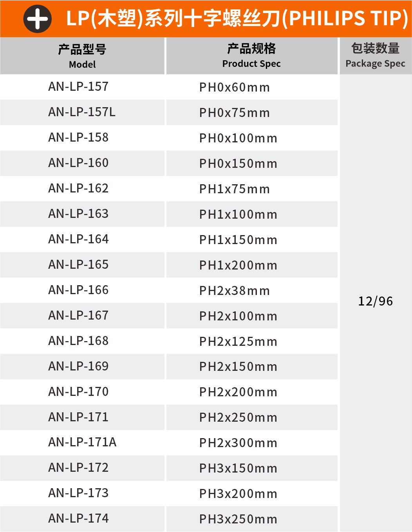Click model AN-LP-169 cell
412x532 pixels.
78,367
